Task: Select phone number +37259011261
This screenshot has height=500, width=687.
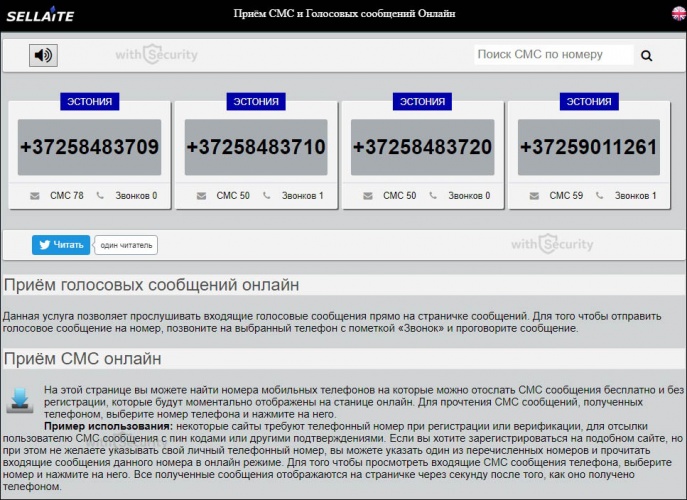Action: click(x=589, y=147)
